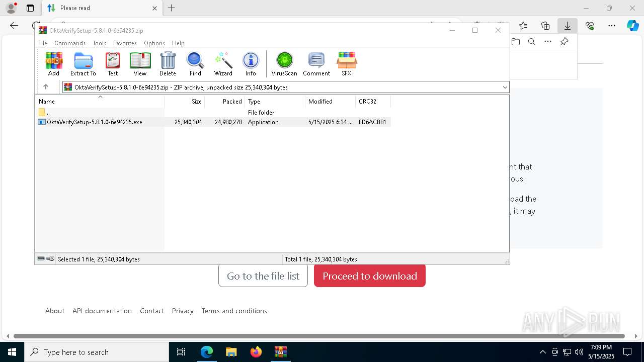Open Task View on taskbar
The width and height of the screenshot is (644, 362).
[181, 352]
